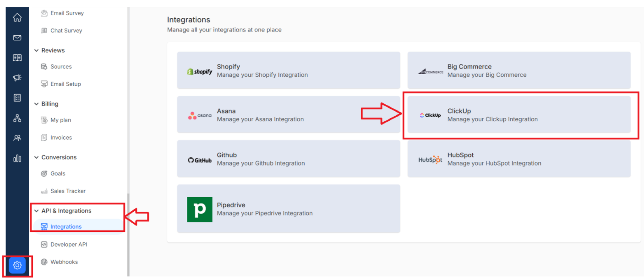Image resolution: width=644 pixels, height=279 pixels.
Task: Click the Chat Survey icon
Action: 44,31
